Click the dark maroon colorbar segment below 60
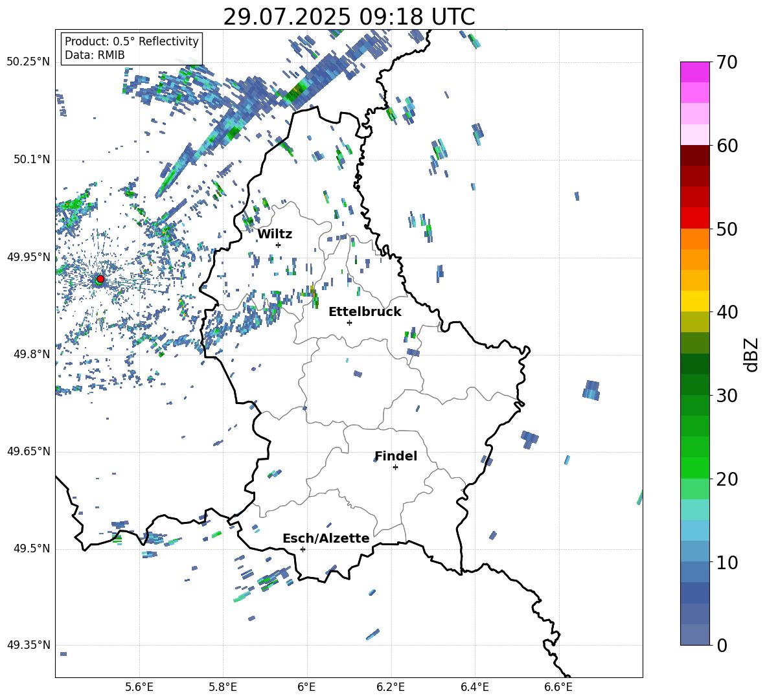Viewport: 767px width, 700px height. [x=695, y=155]
